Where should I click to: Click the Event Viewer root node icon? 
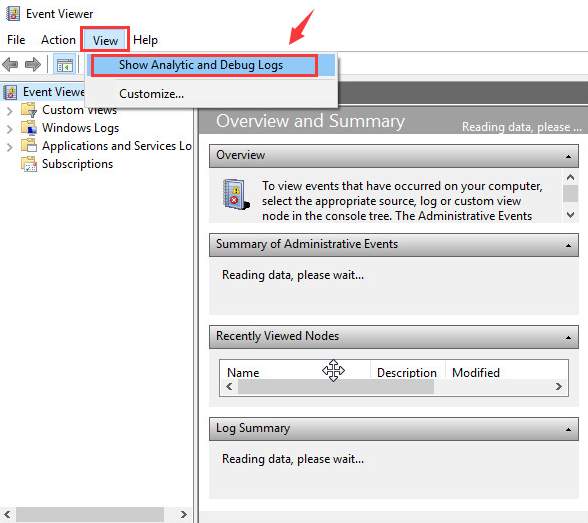(10, 92)
